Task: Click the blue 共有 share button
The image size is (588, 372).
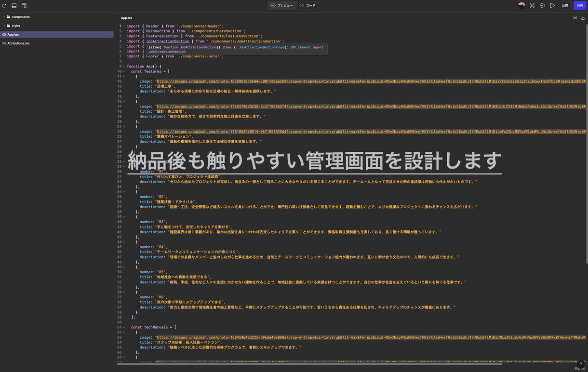Action: pyautogui.click(x=580, y=5)
